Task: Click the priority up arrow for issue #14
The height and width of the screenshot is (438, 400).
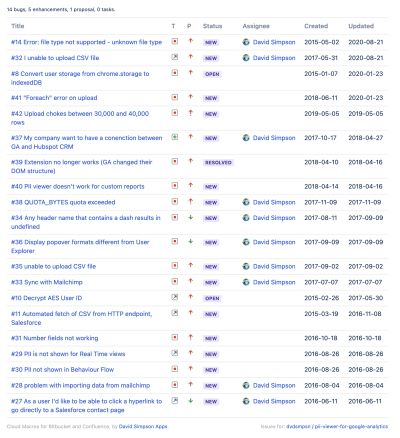Action: tap(190, 41)
